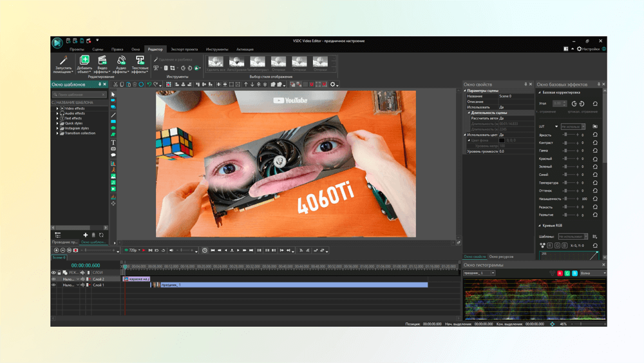Open the Проекты menu tab
This screenshot has height=363, width=644.
77,50
